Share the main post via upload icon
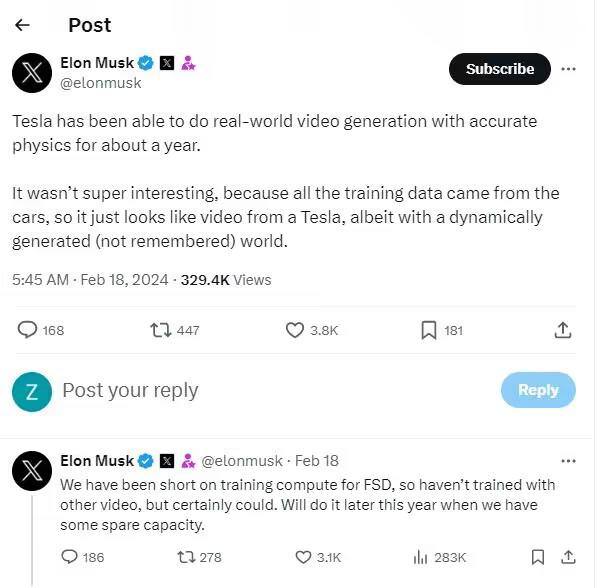 [x=563, y=330]
